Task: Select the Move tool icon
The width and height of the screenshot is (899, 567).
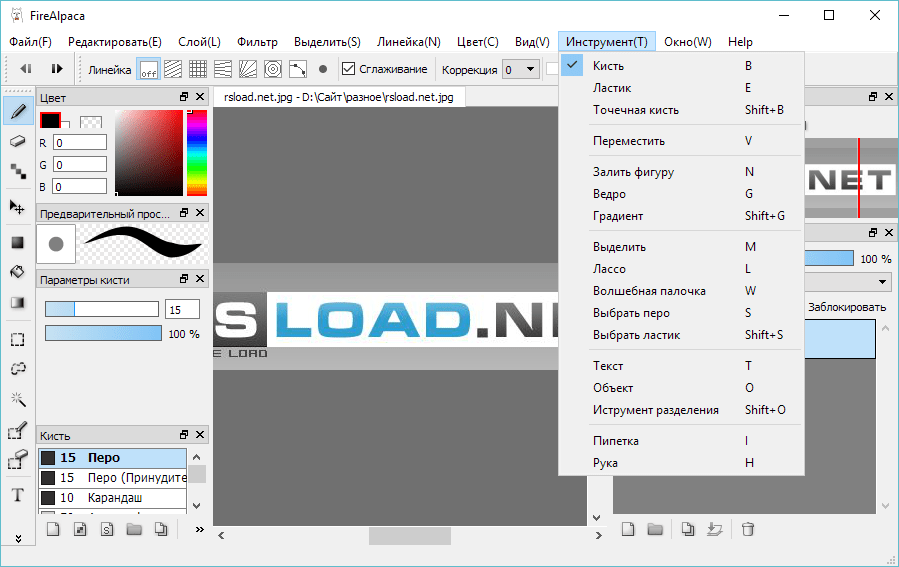Action: click(18, 208)
